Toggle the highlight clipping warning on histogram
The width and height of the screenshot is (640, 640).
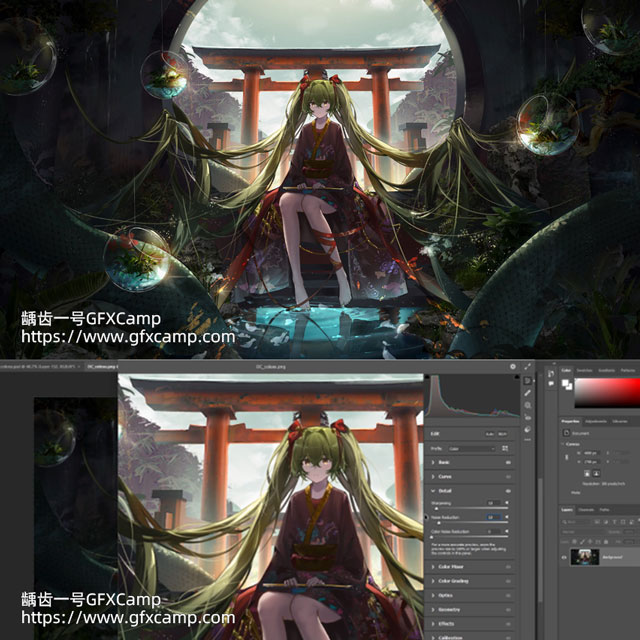[517, 377]
